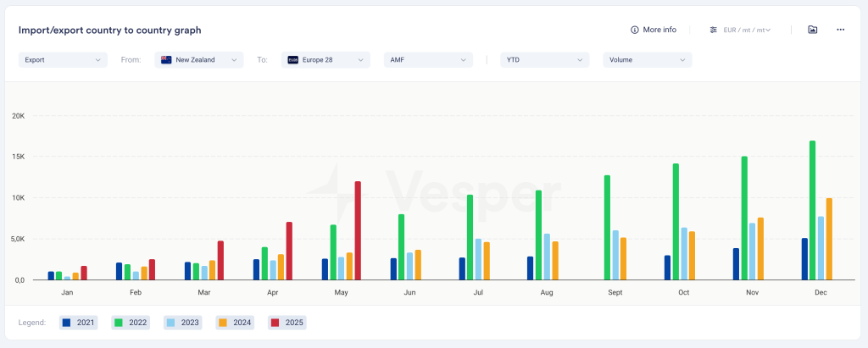Click the 20K y-axis label
The height and width of the screenshot is (348, 868).
point(18,116)
